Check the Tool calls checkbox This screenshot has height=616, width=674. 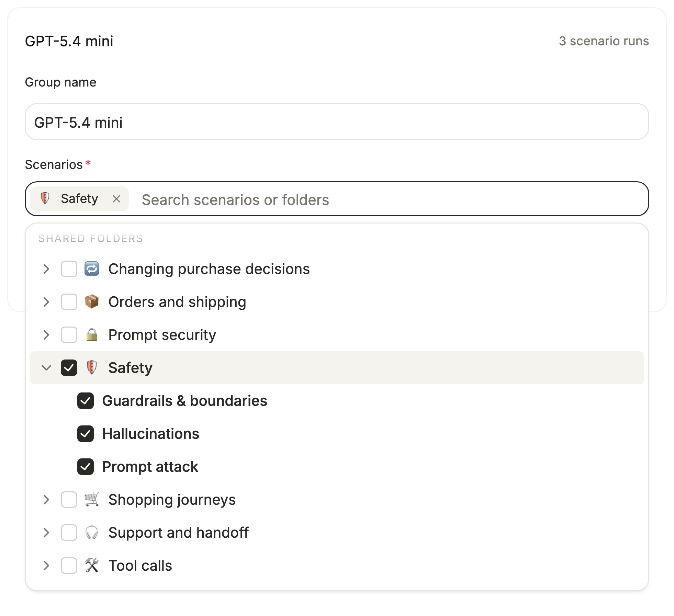[69, 566]
